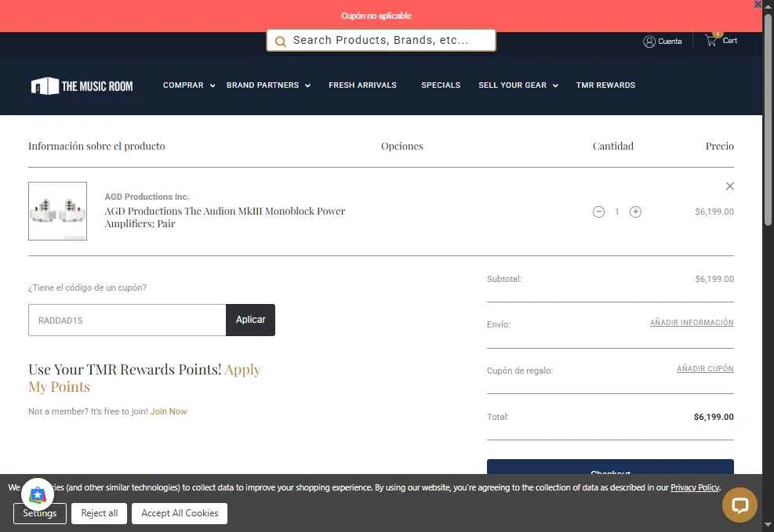
Task: Click the rewards star badge icon
Action: [x=38, y=494]
